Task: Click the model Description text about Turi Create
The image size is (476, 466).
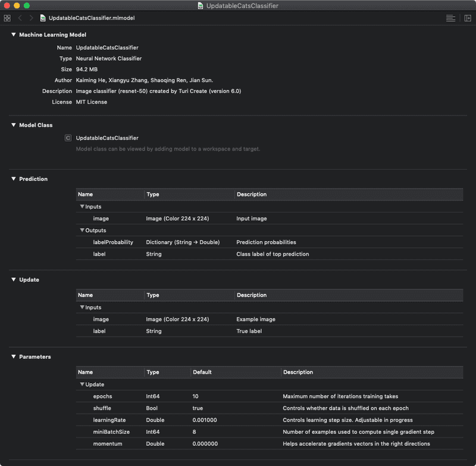Action: (158, 91)
